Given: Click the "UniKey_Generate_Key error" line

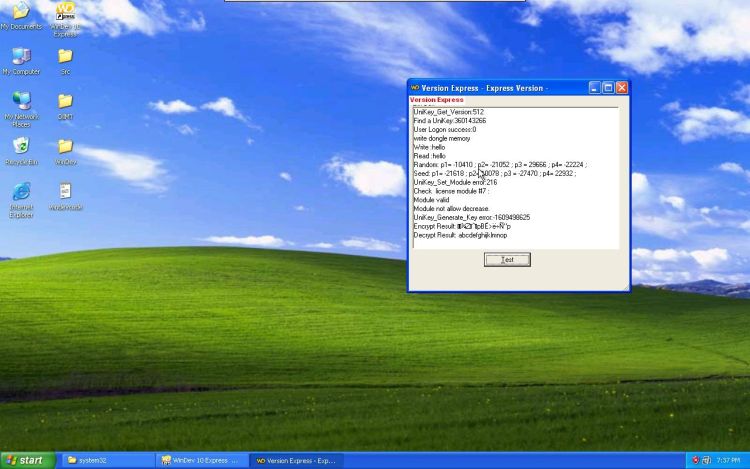Looking at the screenshot, I should pyautogui.click(x=472, y=218).
